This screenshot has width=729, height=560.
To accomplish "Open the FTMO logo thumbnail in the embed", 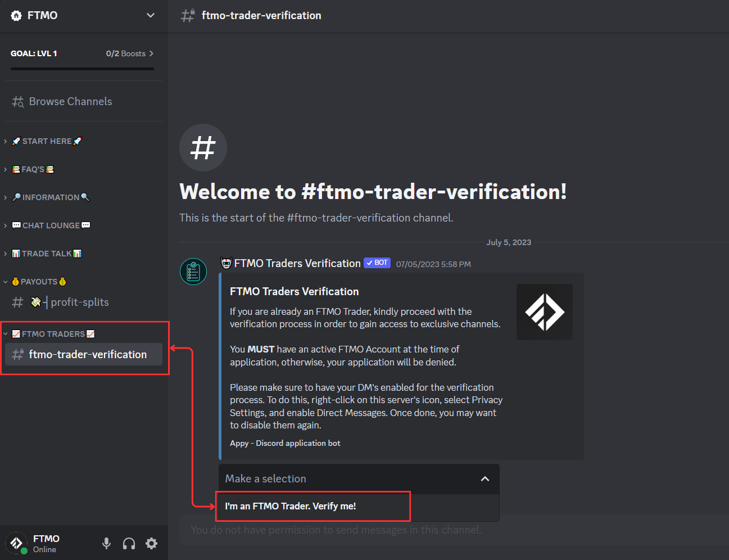I will coord(545,312).
